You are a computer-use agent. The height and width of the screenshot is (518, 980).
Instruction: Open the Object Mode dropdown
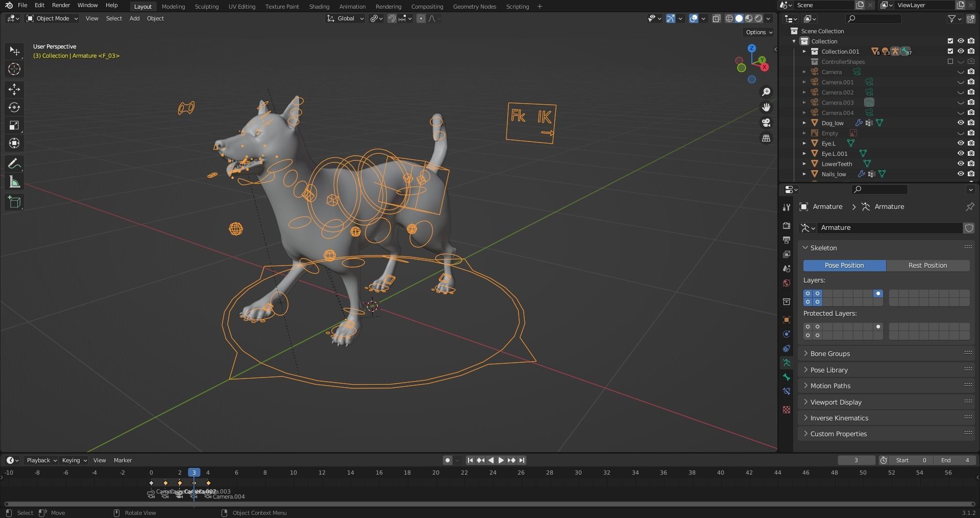pos(52,18)
